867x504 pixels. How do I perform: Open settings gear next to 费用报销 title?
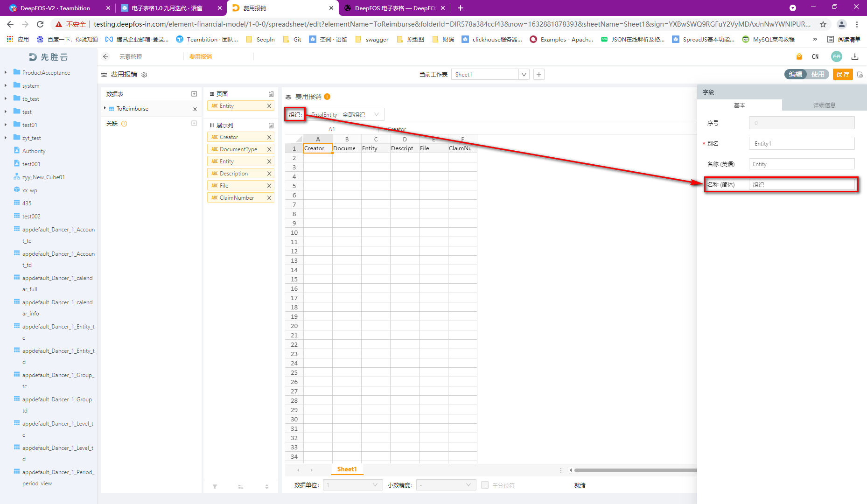144,75
